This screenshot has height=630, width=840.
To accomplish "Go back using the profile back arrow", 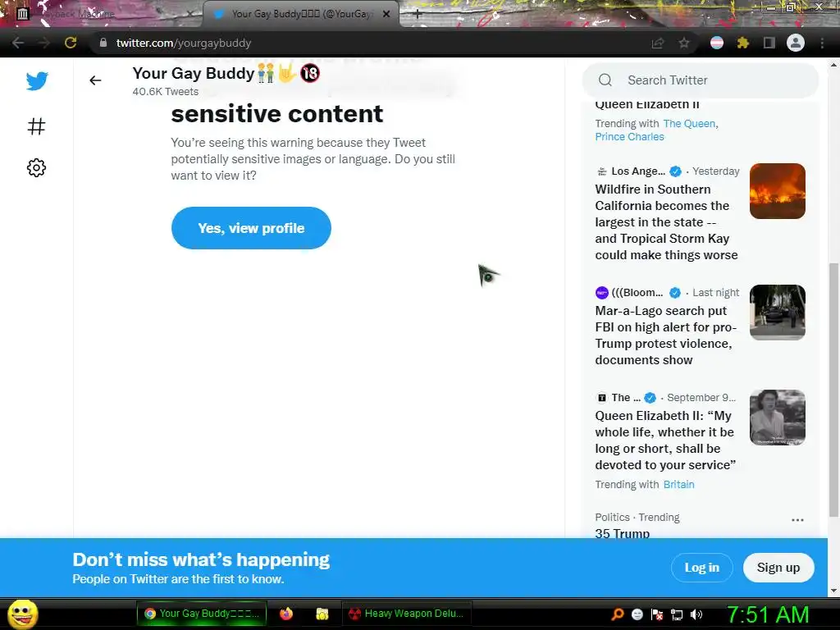I will tap(95, 80).
